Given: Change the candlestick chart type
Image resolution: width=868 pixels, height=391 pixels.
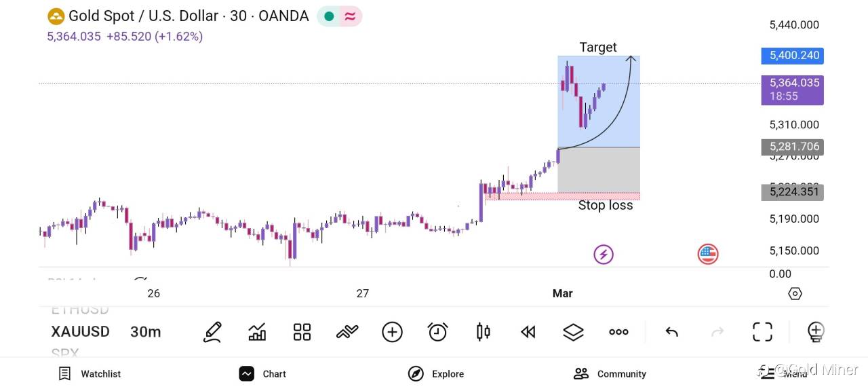Looking at the screenshot, I should pyautogui.click(x=483, y=332).
